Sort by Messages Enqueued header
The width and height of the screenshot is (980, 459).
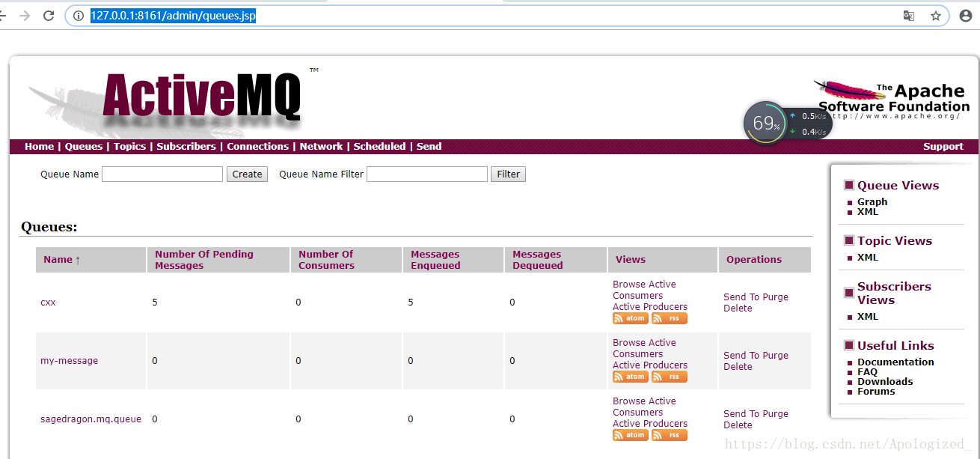[x=435, y=260]
